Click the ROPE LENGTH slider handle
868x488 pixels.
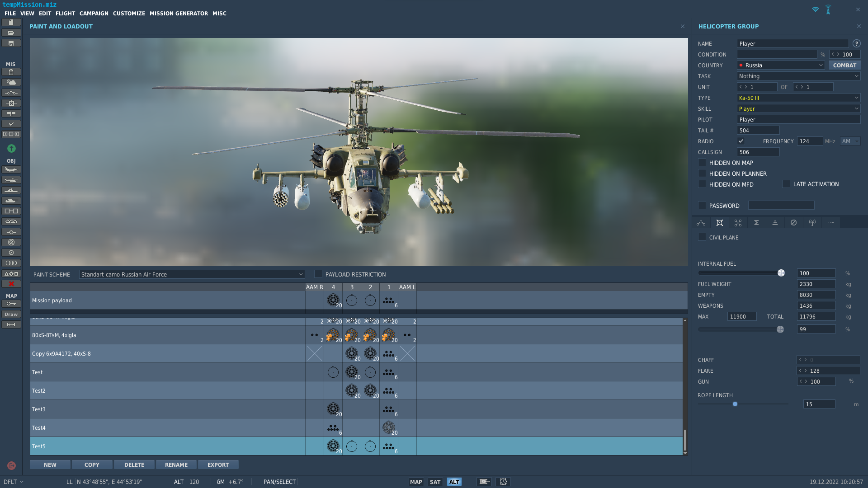tap(735, 404)
